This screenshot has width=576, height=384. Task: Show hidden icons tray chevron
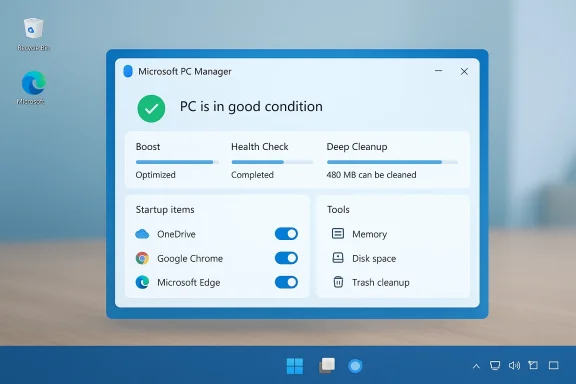pyautogui.click(x=476, y=366)
